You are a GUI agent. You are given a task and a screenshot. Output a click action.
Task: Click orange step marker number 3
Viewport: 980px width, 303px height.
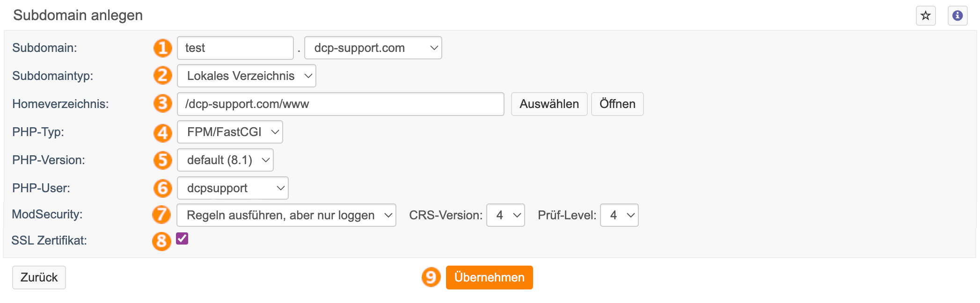pyautogui.click(x=163, y=103)
